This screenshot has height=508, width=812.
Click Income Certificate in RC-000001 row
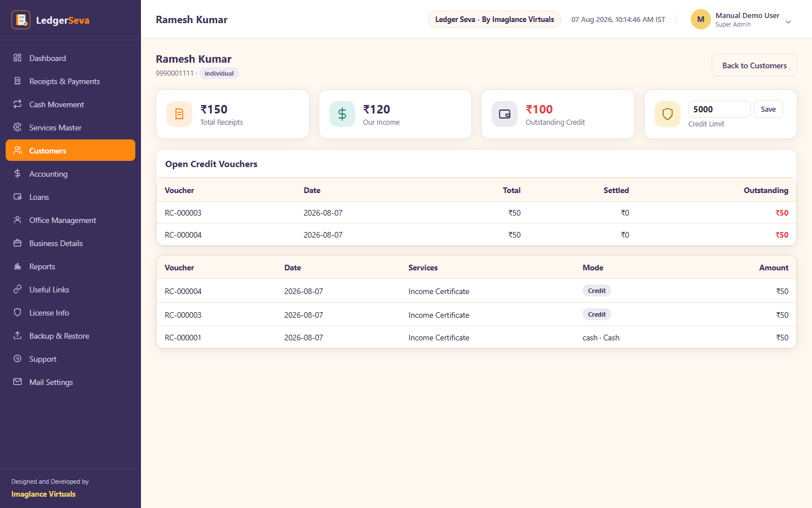click(439, 338)
